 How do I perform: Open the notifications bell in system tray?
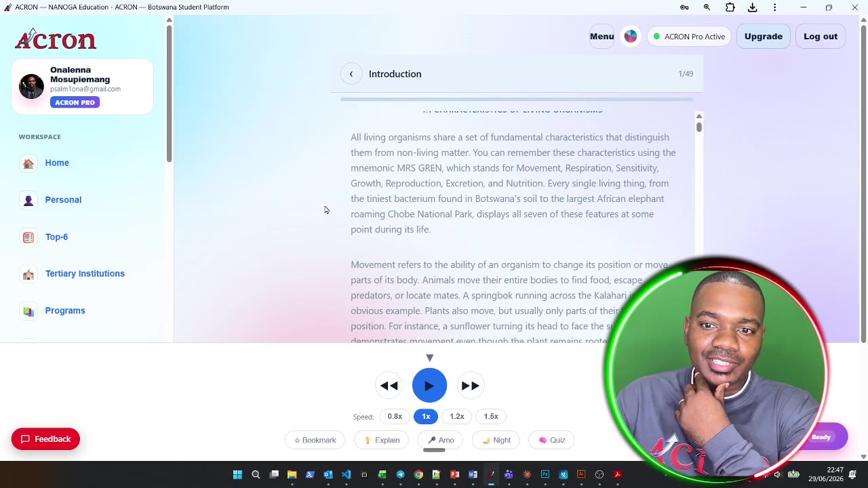pos(852,474)
